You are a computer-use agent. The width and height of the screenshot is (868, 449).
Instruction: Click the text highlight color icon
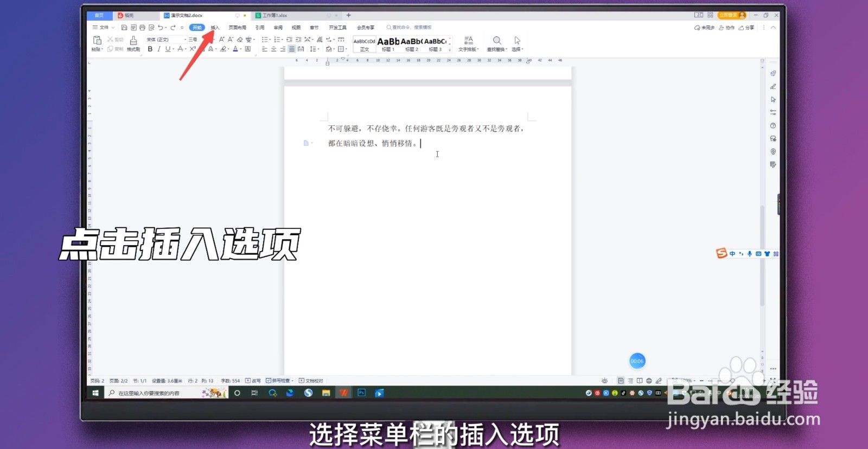click(x=224, y=49)
